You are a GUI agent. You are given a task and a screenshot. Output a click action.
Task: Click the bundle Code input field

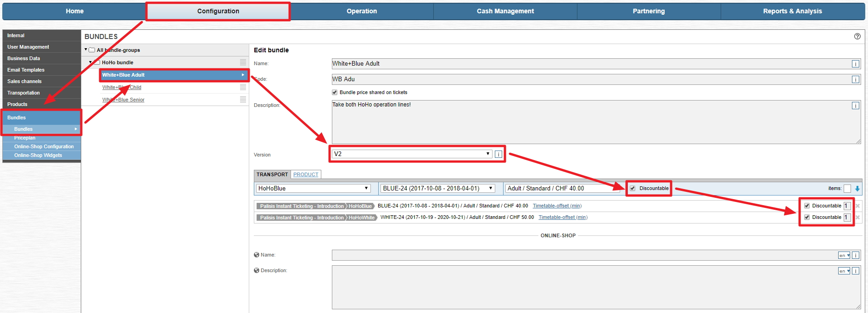(x=596, y=79)
